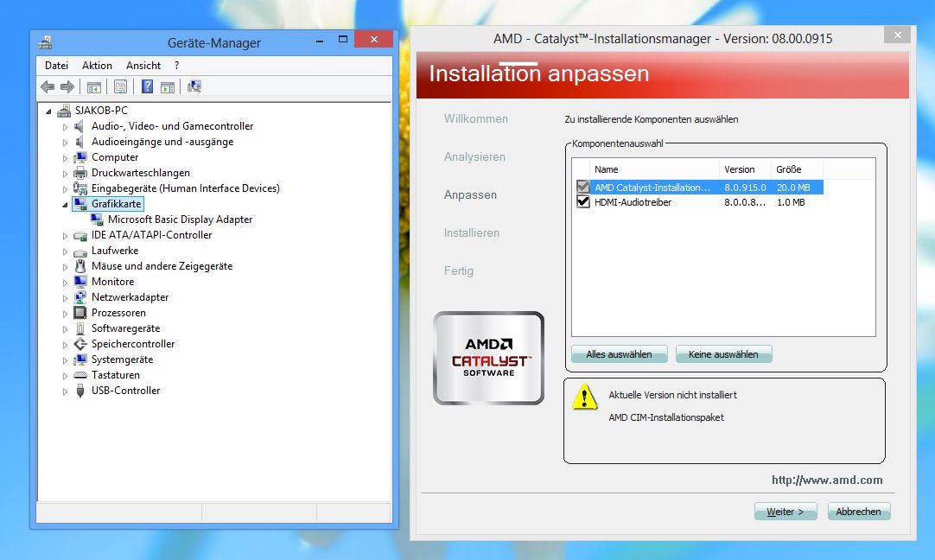The height and width of the screenshot is (560, 935).
Task: Expand the Monitore node
Action: [x=65, y=282]
